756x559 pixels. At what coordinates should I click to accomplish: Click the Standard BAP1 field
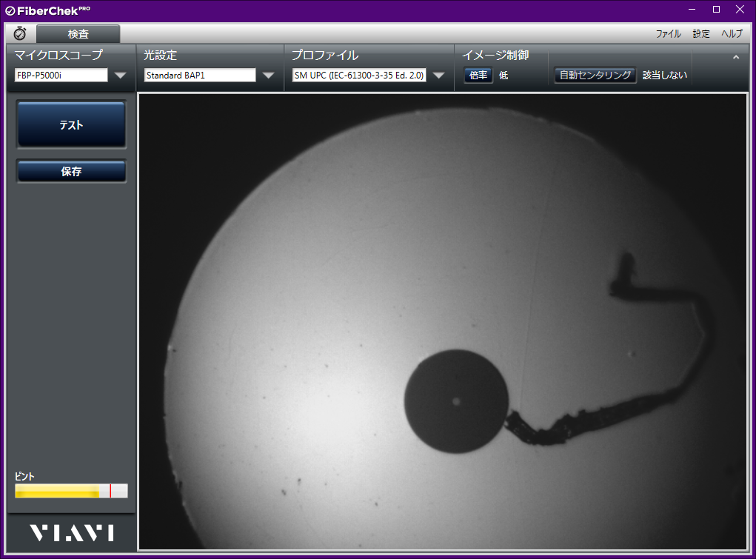pos(200,76)
